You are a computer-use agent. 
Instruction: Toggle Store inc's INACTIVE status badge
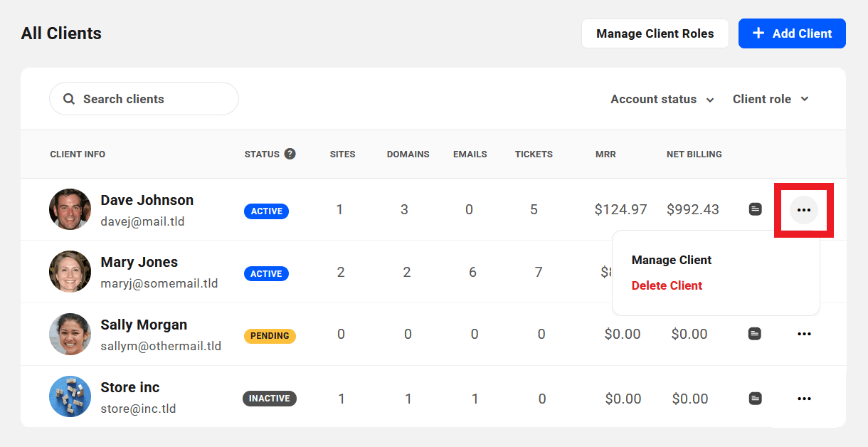[270, 398]
